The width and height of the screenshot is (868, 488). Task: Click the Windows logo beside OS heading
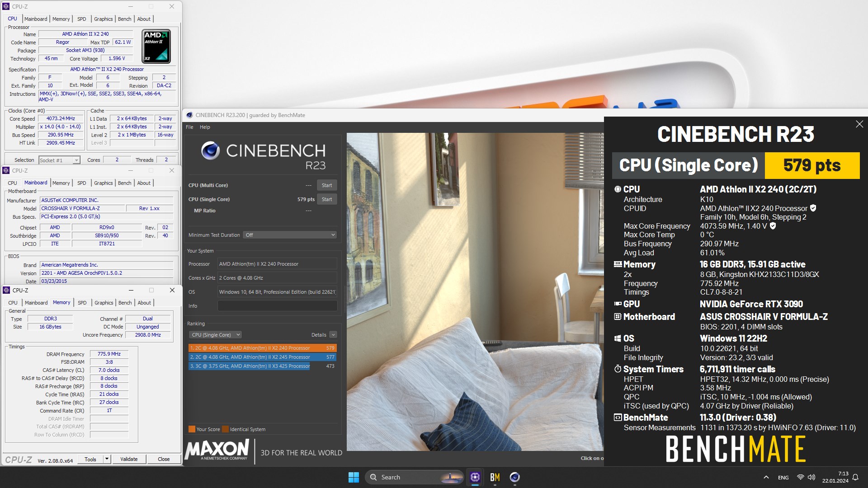pyautogui.click(x=618, y=338)
